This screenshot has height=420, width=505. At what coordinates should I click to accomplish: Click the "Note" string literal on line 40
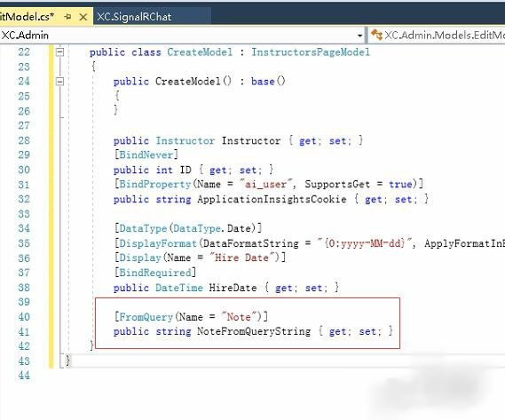click(239, 317)
